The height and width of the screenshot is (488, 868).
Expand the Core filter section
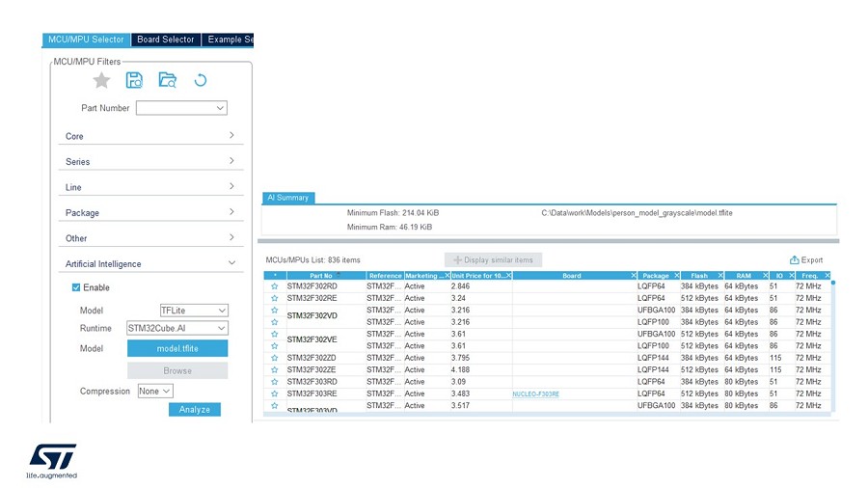(x=150, y=136)
